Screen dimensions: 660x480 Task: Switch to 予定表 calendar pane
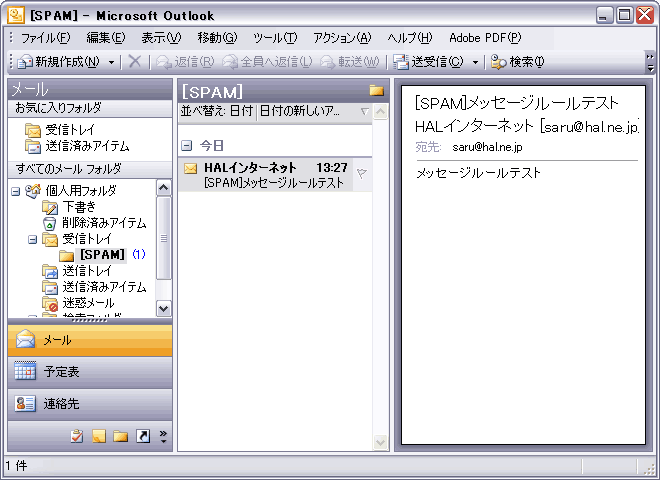[90, 372]
